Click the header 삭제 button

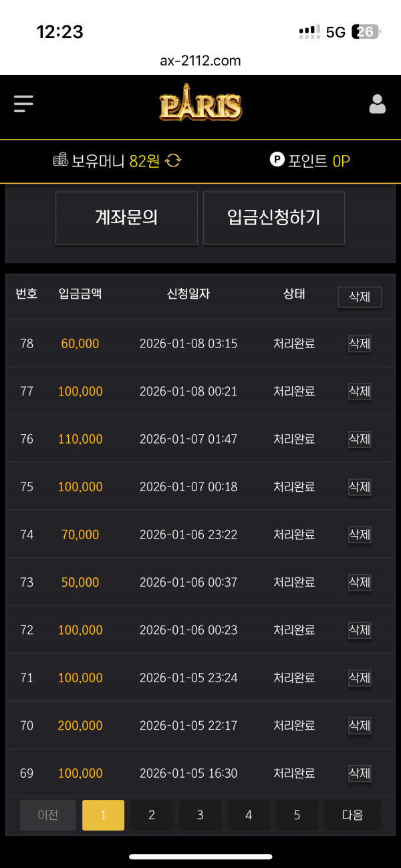360,297
